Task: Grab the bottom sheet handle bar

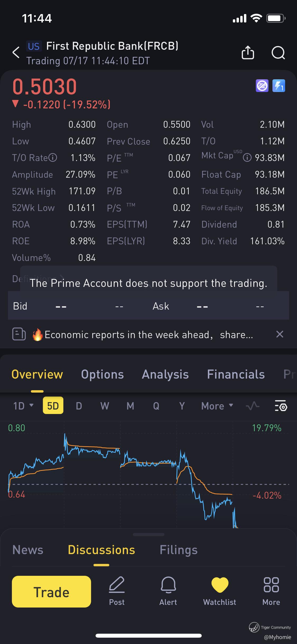Action: click(x=148, y=534)
